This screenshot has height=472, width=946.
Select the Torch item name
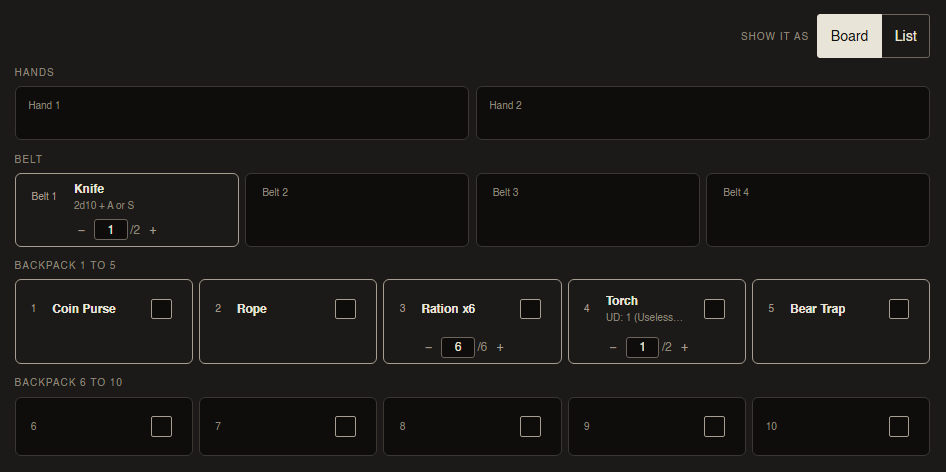point(622,301)
